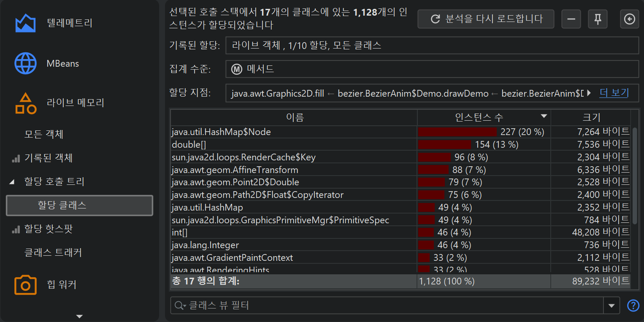Click the pin icon button

click(x=597, y=19)
